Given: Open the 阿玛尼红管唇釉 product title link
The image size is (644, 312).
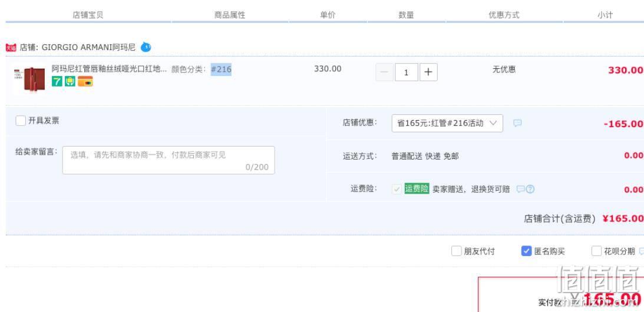Looking at the screenshot, I should (x=109, y=68).
